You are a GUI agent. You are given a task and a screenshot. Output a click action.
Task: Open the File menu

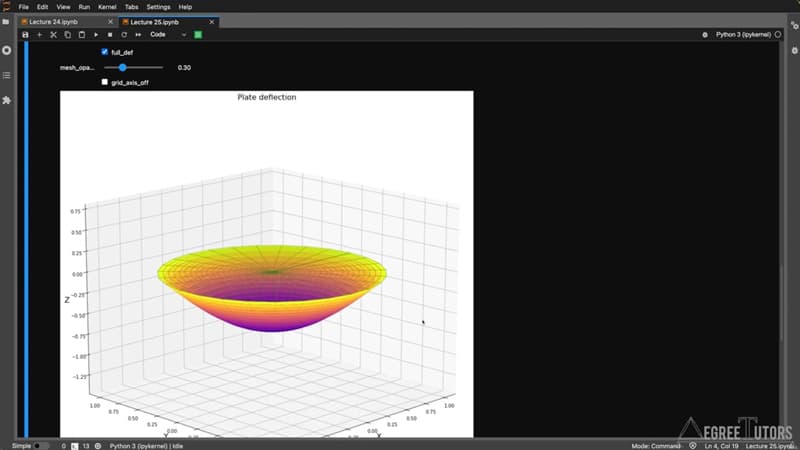click(x=23, y=7)
